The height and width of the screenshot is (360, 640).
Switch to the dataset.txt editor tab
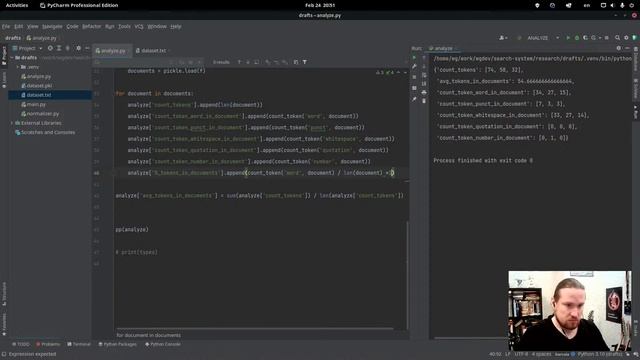153,51
